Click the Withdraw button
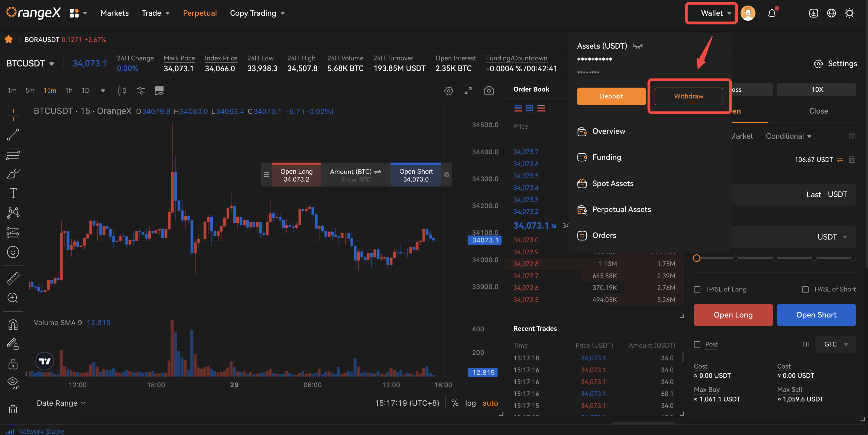The width and height of the screenshot is (868, 435). click(688, 96)
